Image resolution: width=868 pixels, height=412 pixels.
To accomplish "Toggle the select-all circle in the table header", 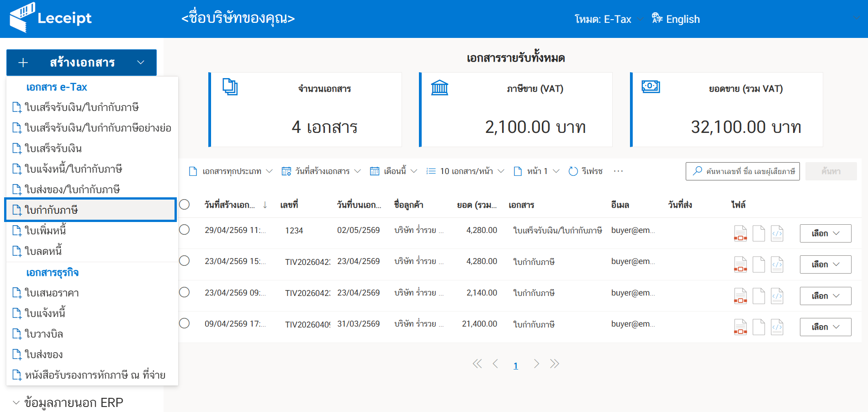I will point(185,205).
